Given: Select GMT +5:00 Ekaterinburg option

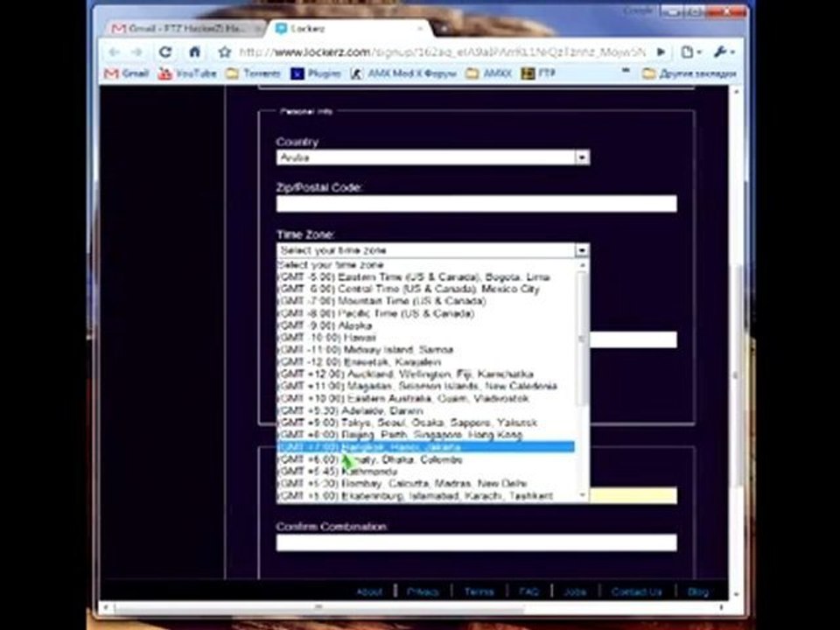Looking at the screenshot, I should pyautogui.click(x=426, y=496).
